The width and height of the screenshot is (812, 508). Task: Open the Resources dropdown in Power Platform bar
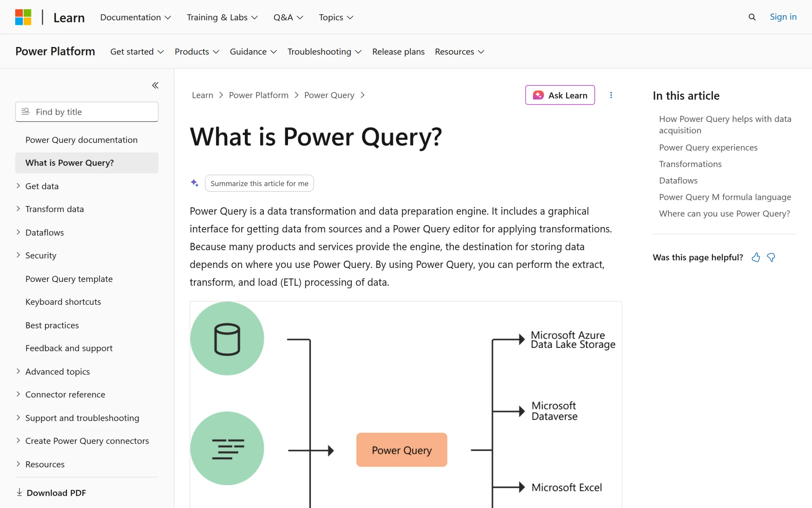coord(460,52)
